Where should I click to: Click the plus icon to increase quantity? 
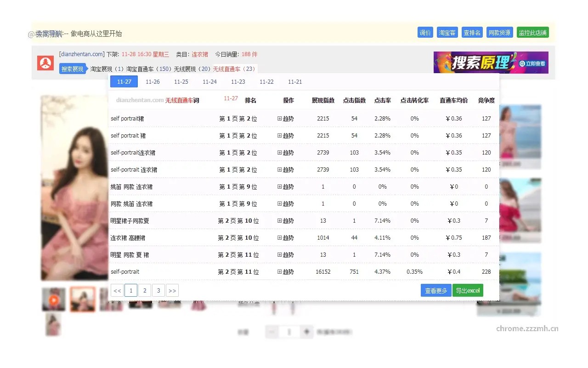[306, 332]
